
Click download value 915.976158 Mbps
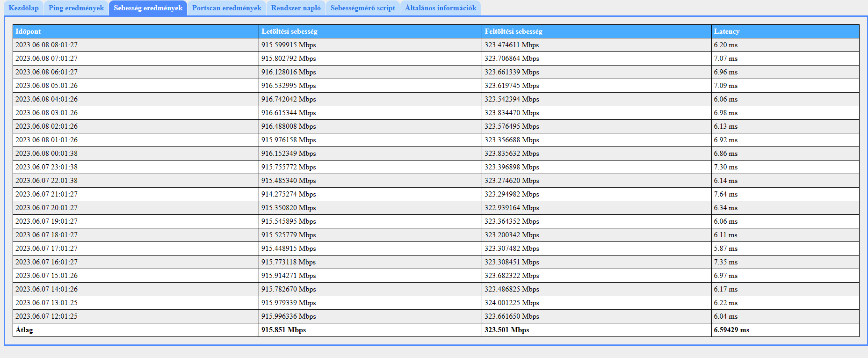(x=289, y=140)
